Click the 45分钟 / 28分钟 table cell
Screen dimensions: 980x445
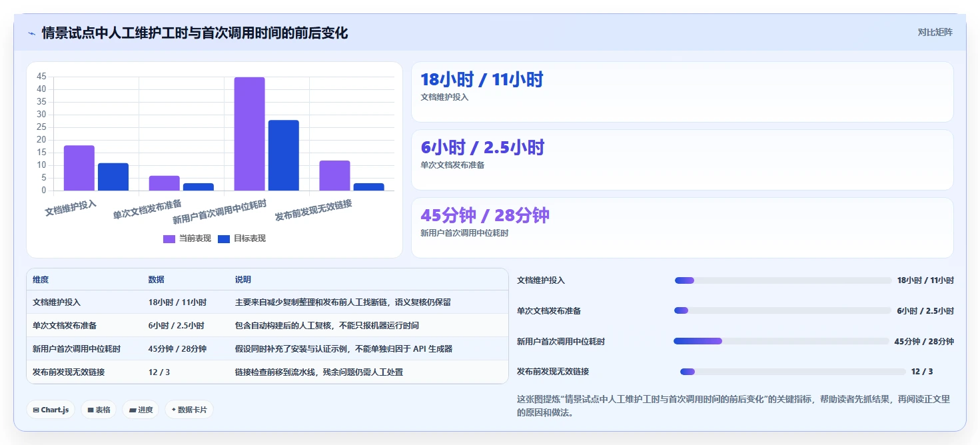coord(177,349)
